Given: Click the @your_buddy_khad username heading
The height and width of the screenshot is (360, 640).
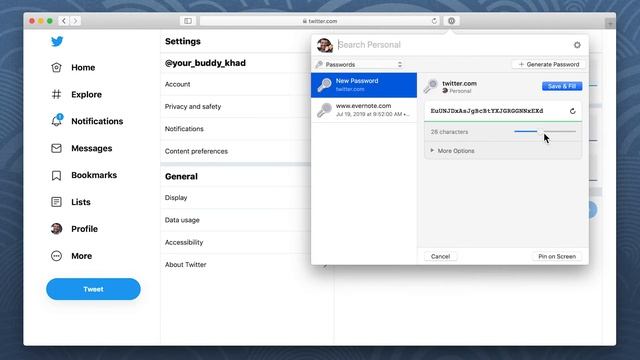Looking at the screenshot, I should [205, 63].
